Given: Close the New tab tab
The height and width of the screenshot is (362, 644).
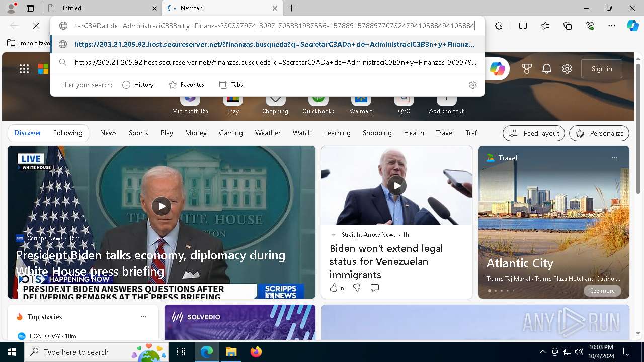Looking at the screenshot, I should point(275,8).
